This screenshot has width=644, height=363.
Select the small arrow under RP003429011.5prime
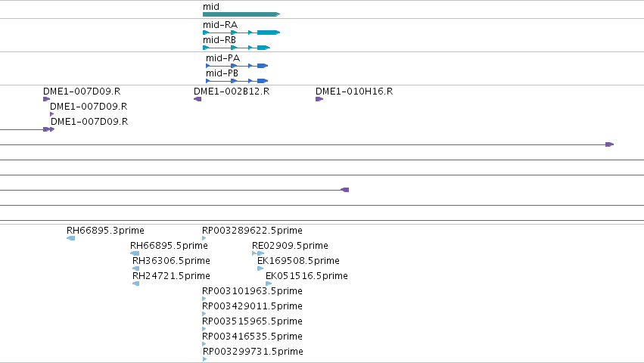(204, 314)
